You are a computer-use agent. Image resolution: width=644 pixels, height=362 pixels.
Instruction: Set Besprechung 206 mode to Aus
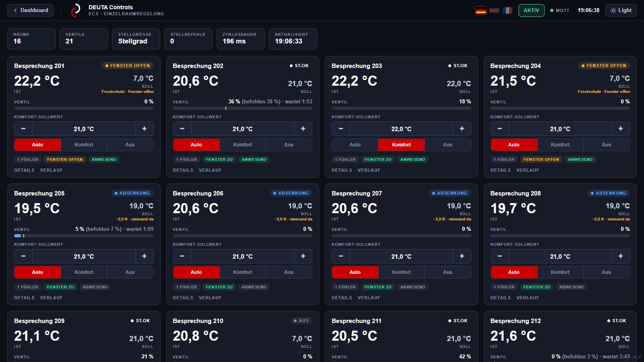(289, 272)
